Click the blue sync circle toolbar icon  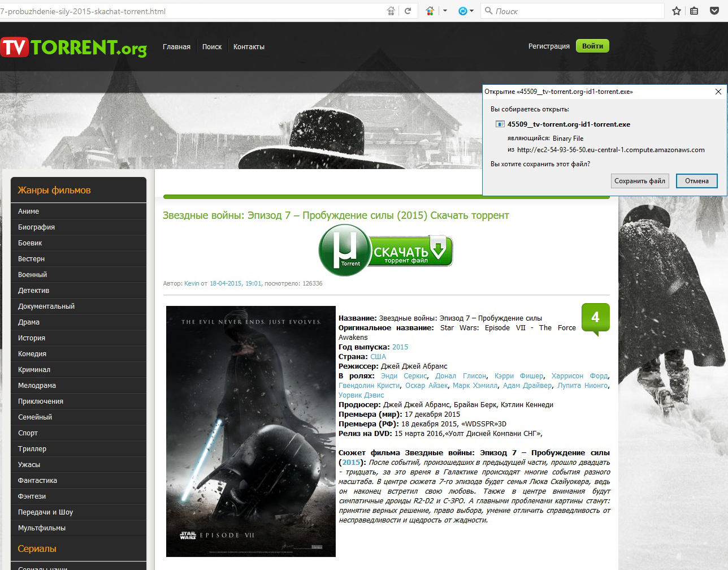pos(463,11)
